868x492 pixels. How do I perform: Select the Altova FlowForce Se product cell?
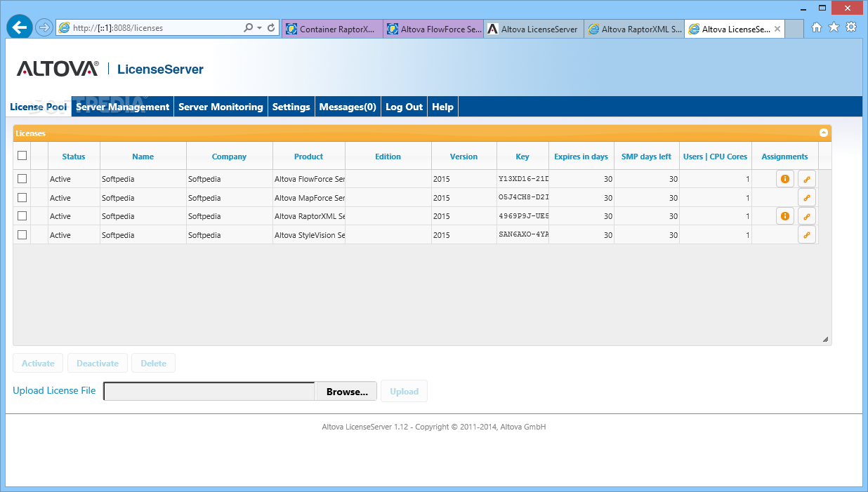309,179
